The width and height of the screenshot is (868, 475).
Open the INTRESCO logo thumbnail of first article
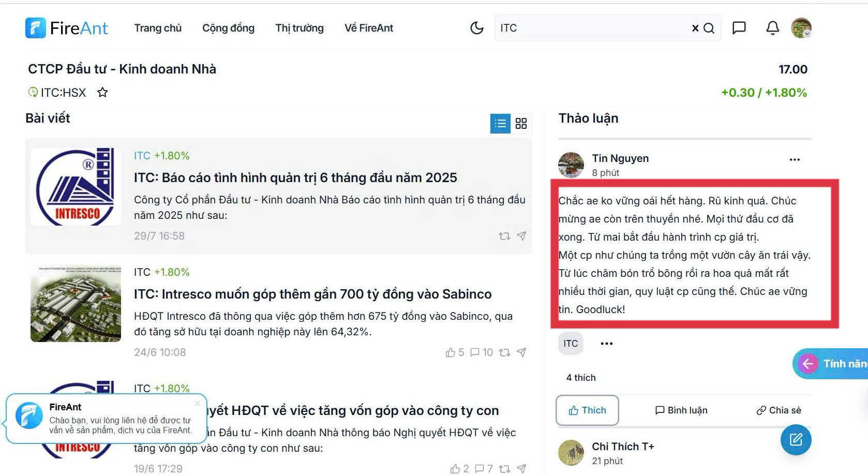coord(76,187)
